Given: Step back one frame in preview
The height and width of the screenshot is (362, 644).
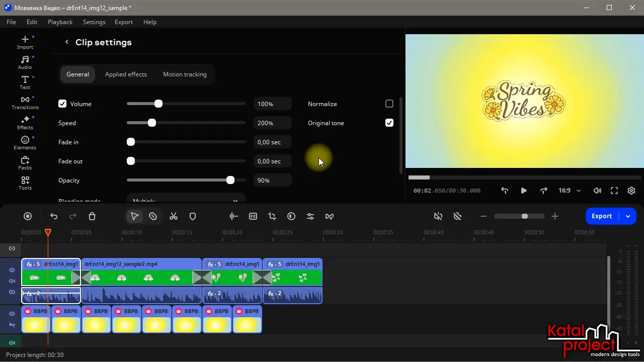Looking at the screenshot, I should point(505,191).
